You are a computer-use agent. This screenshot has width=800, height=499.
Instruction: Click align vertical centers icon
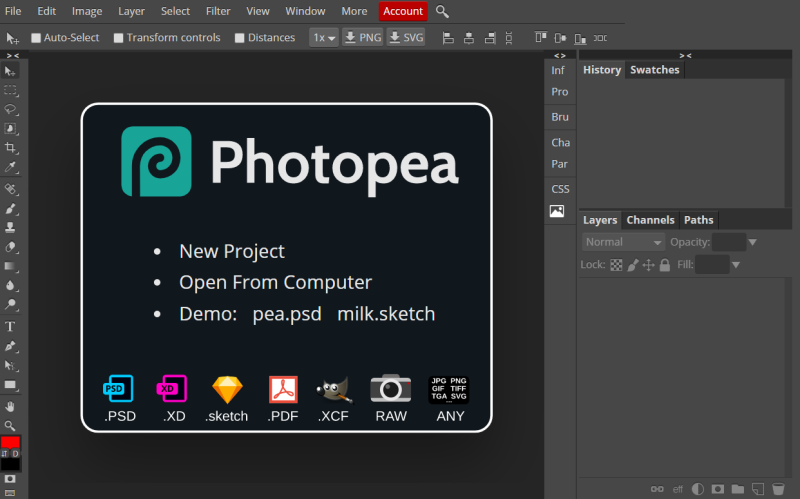click(x=560, y=38)
